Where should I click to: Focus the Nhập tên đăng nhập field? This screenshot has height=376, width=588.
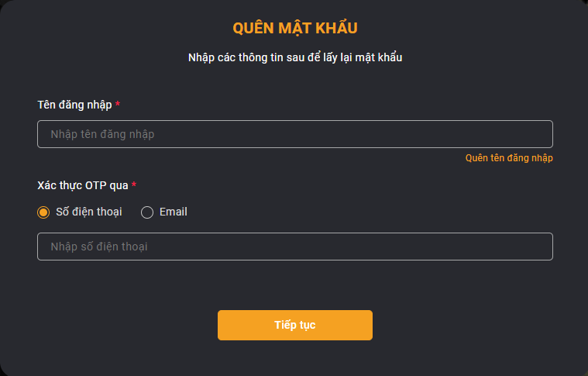coord(295,134)
